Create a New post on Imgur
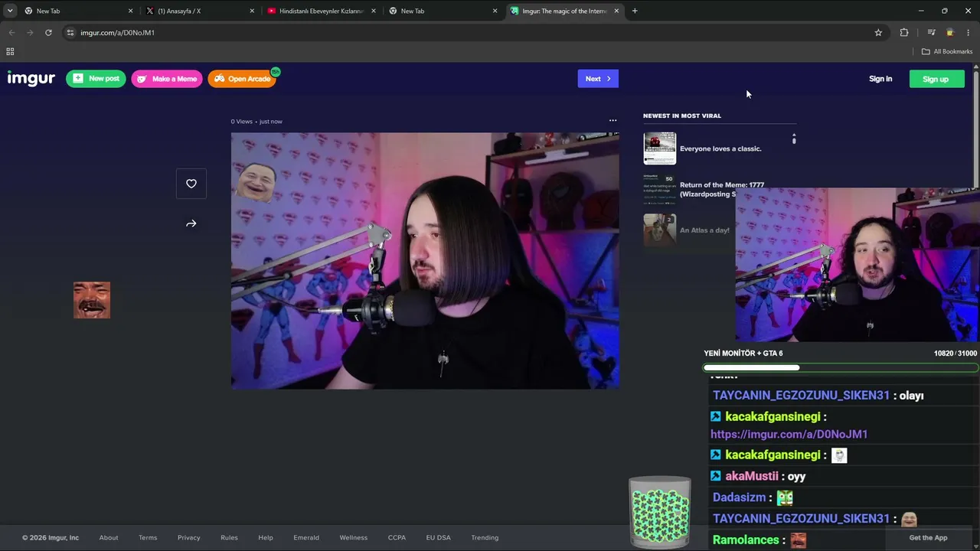 96,79
